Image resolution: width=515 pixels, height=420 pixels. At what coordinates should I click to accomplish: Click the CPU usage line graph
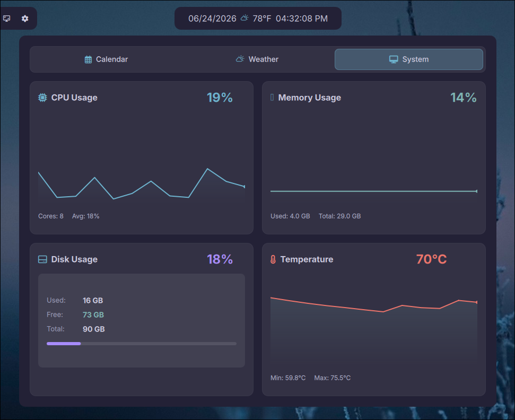pyautogui.click(x=142, y=184)
